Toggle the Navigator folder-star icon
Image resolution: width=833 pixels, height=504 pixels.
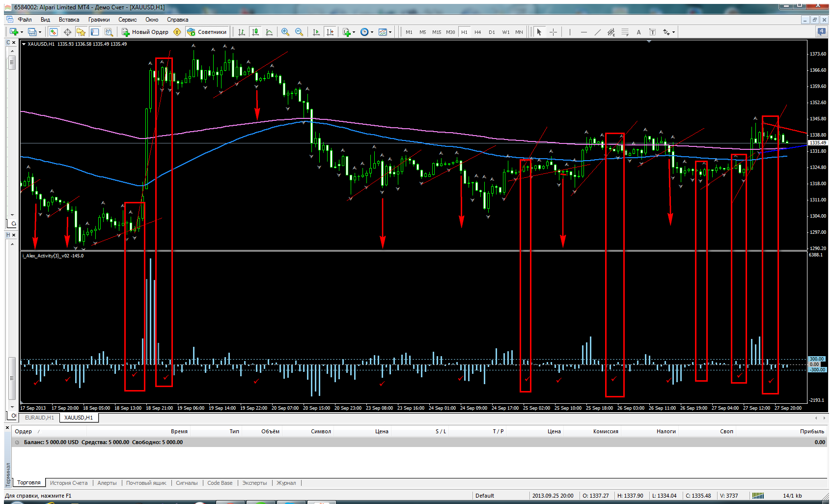tap(81, 32)
